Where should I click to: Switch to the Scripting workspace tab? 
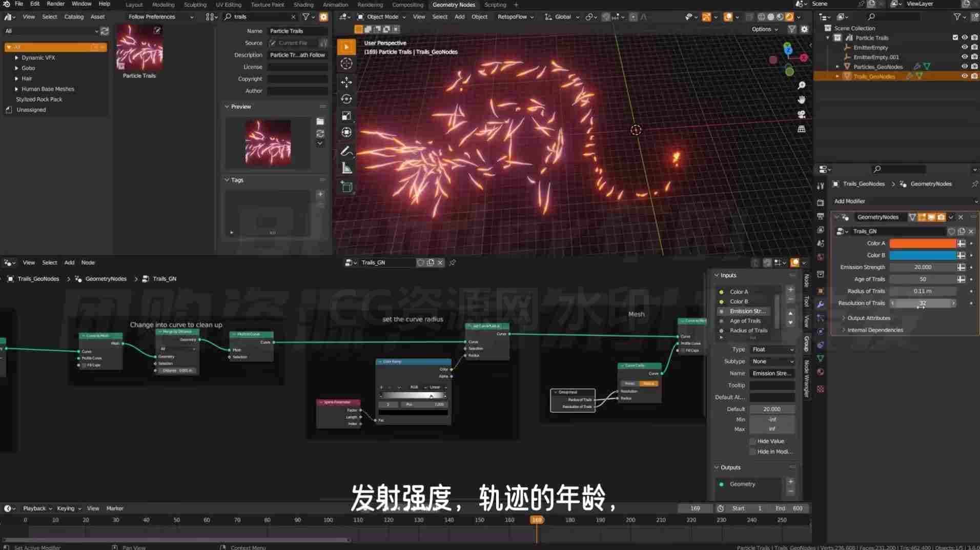point(495,5)
